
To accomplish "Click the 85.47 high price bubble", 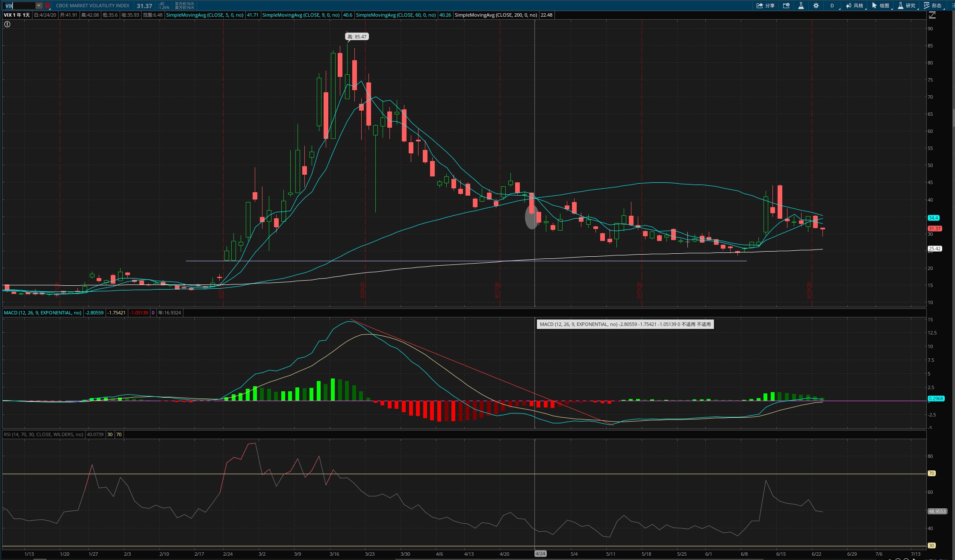I will click(357, 37).
